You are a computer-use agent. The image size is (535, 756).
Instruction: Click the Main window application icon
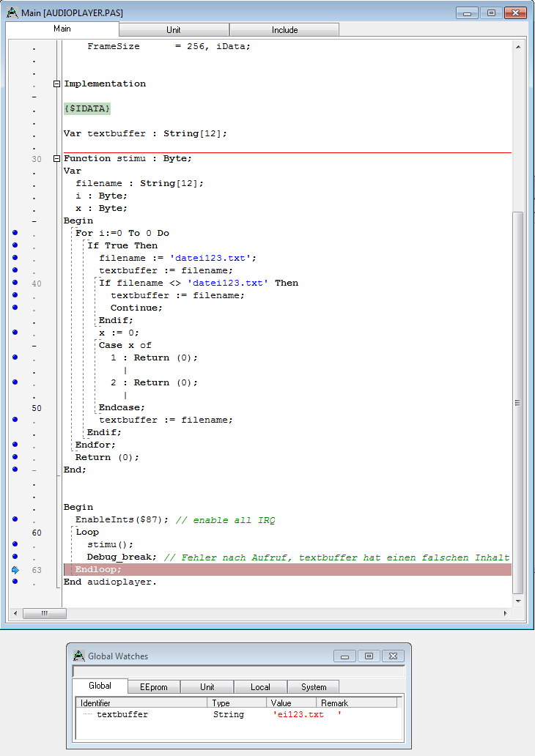coord(12,12)
